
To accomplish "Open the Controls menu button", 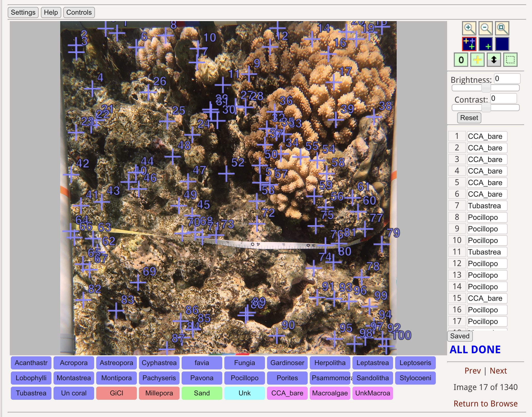I will [x=79, y=12].
